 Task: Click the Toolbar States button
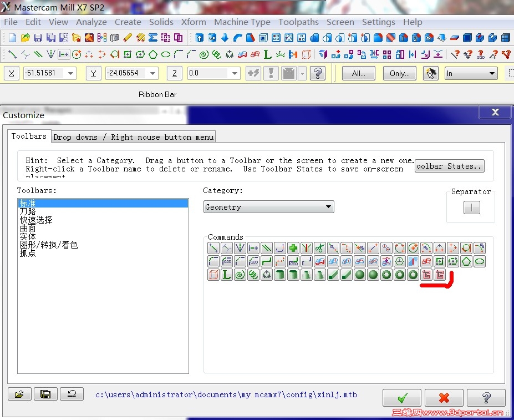tap(450, 166)
